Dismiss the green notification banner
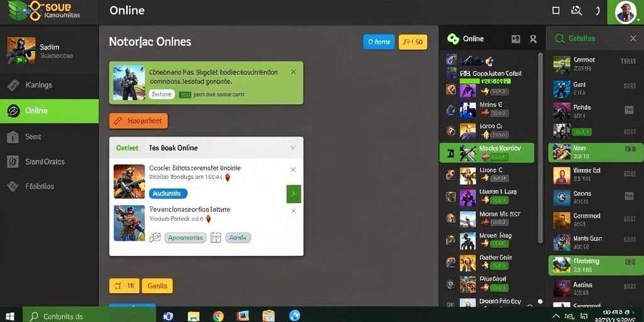644x322 pixels. [293, 72]
